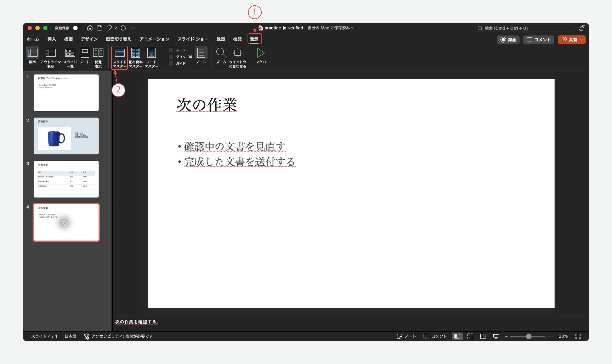
Task: Click the Record (録画) button at top right
Action: tap(508, 40)
